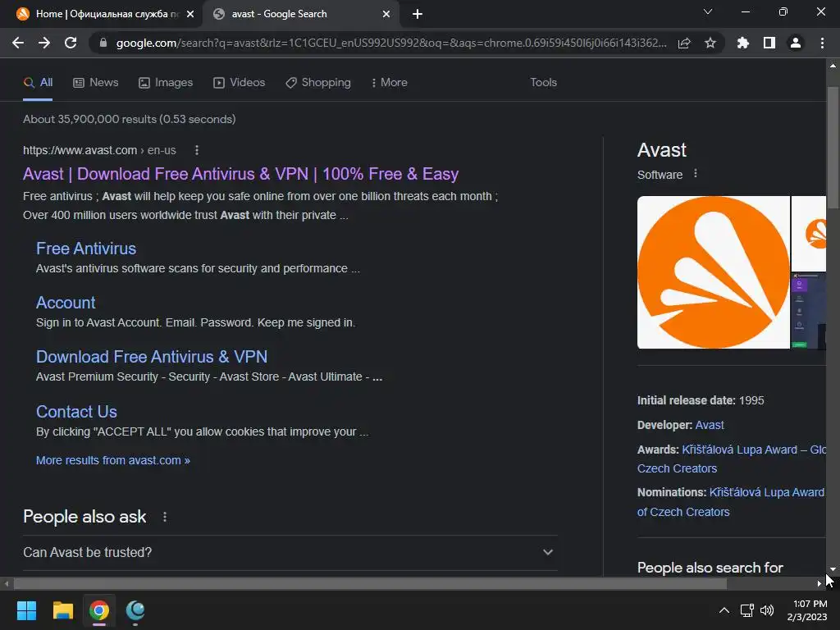
Task: Go back using the browser back arrow
Action: [x=18, y=43]
